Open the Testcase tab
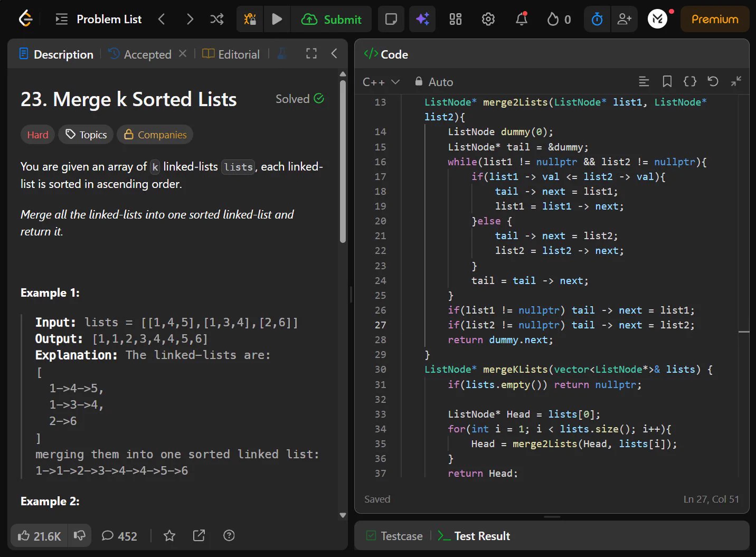Screen dimensions: 756x557 (x=394, y=536)
